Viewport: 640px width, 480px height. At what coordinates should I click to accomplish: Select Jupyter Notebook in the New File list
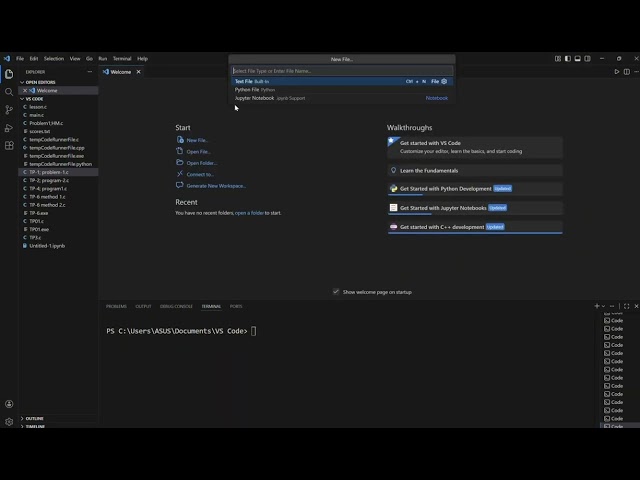pos(342,98)
